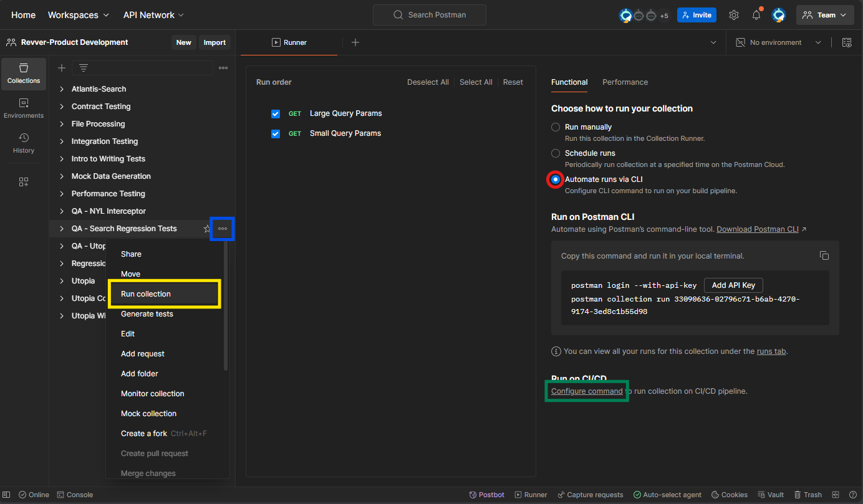Image resolution: width=863 pixels, height=504 pixels.
Task: Open the Workspaces dropdown
Action: (x=79, y=15)
